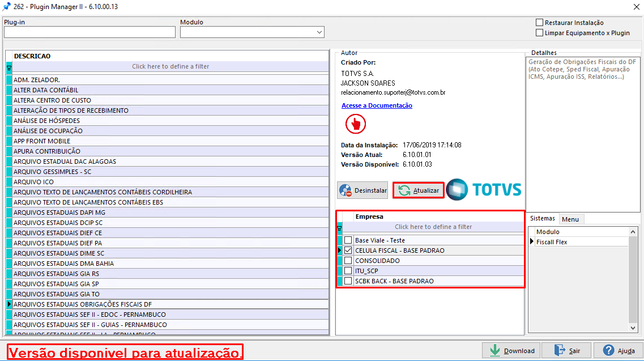Click filter funnel icon in Empresa grid

pos(339,228)
